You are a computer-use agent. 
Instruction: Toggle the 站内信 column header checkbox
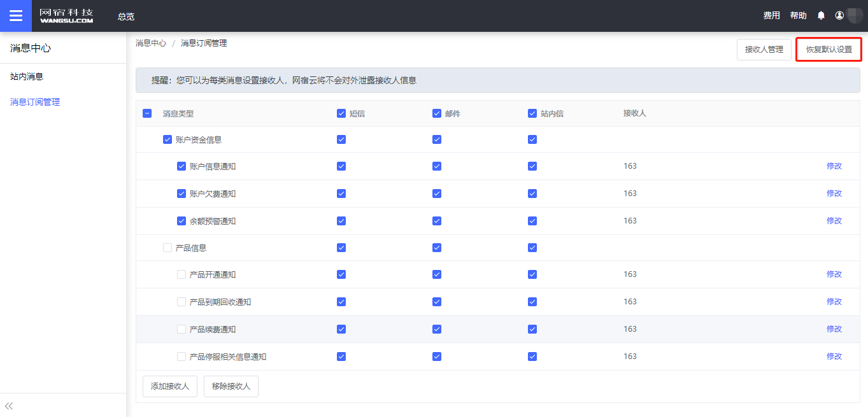tap(532, 113)
